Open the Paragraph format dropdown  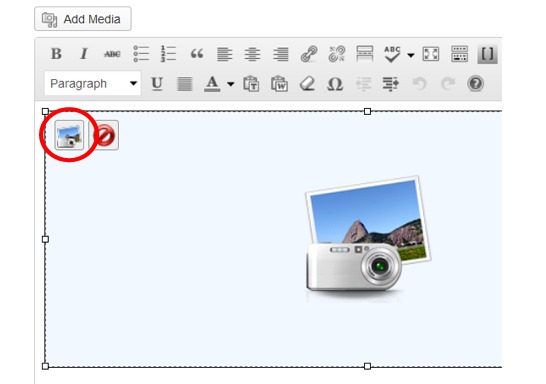tap(93, 84)
